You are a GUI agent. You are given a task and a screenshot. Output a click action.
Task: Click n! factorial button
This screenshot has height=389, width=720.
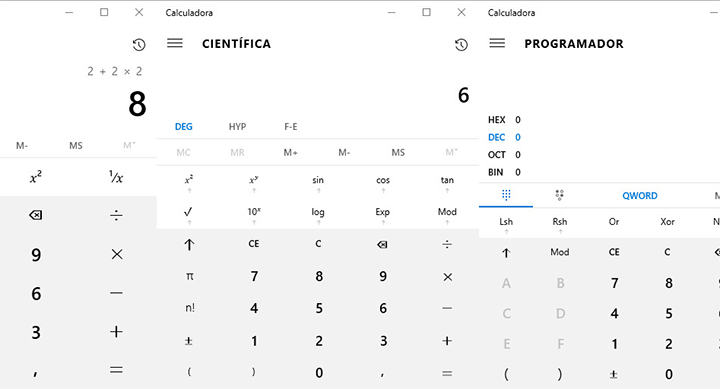[190, 308]
